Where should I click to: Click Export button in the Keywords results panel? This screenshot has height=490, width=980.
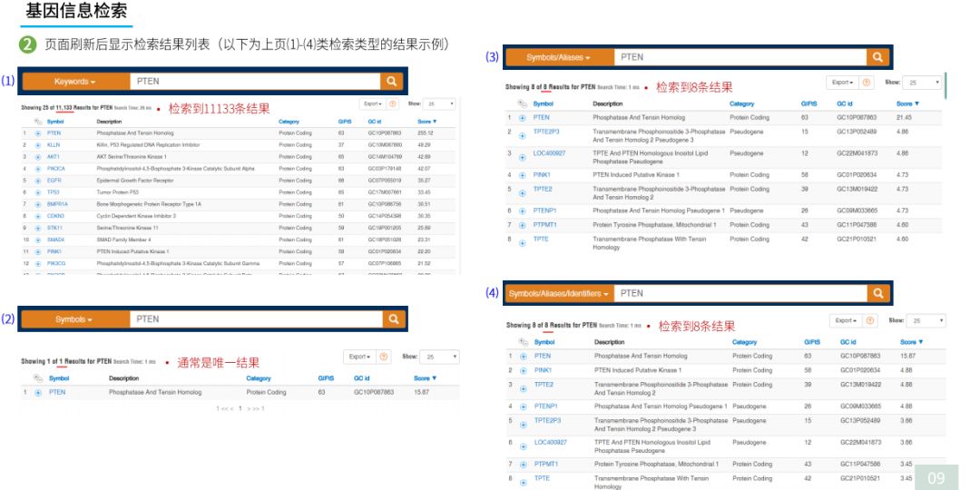click(373, 104)
